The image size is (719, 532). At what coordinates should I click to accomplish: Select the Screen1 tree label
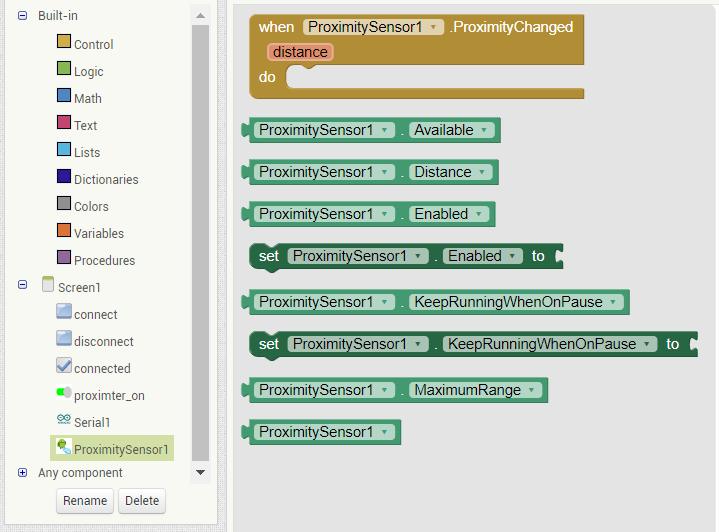click(79, 288)
